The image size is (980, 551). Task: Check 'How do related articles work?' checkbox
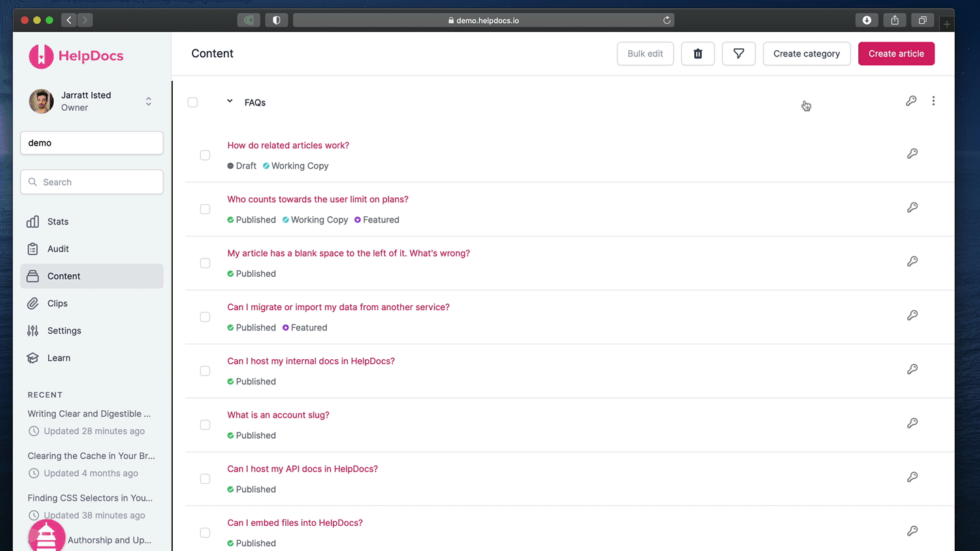tap(205, 155)
